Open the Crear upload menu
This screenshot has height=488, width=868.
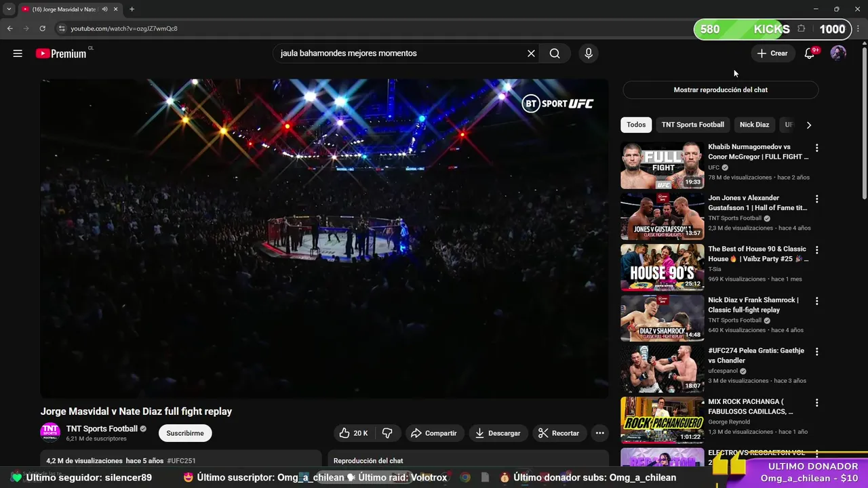tap(772, 54)
